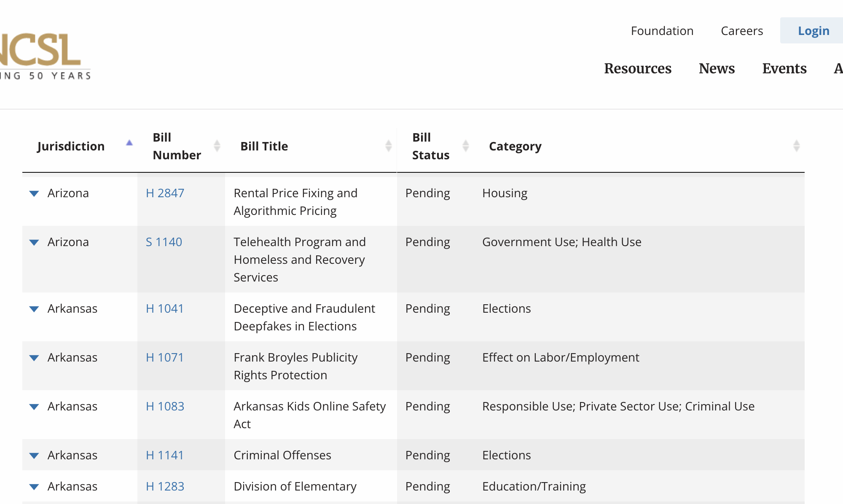Select 'Arkansas Kids Online Safety Act' title
843x504 pixels.
310,415
